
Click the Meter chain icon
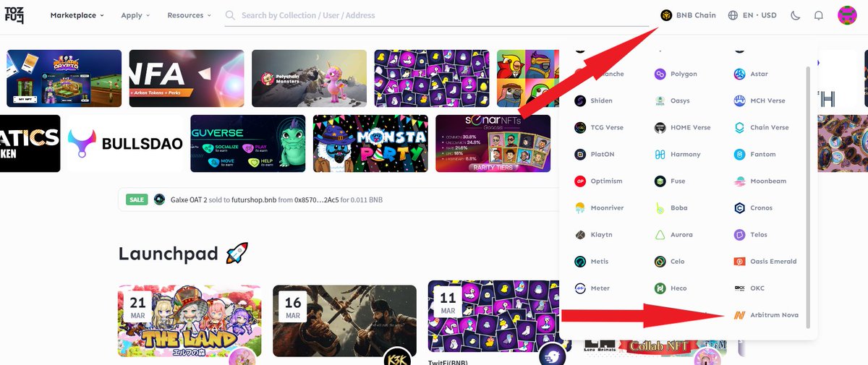coord(580,288)
